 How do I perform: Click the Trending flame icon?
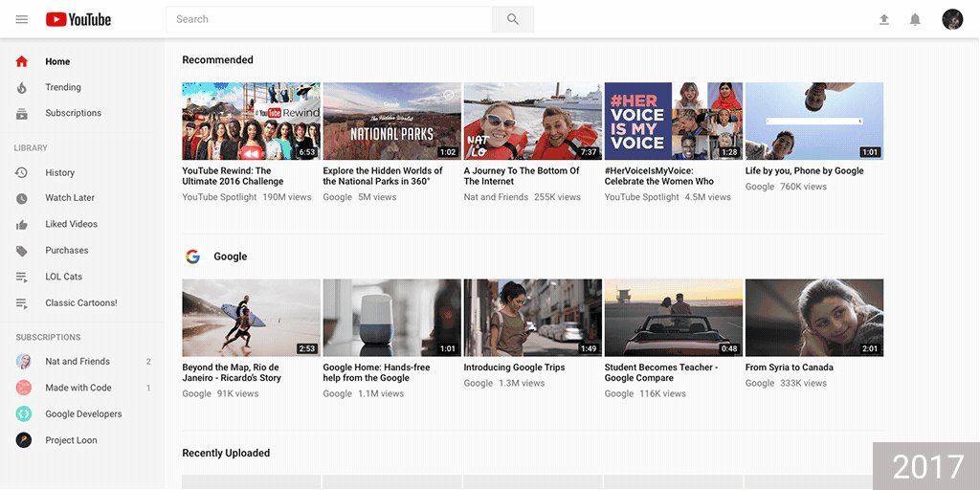(22, 87)
